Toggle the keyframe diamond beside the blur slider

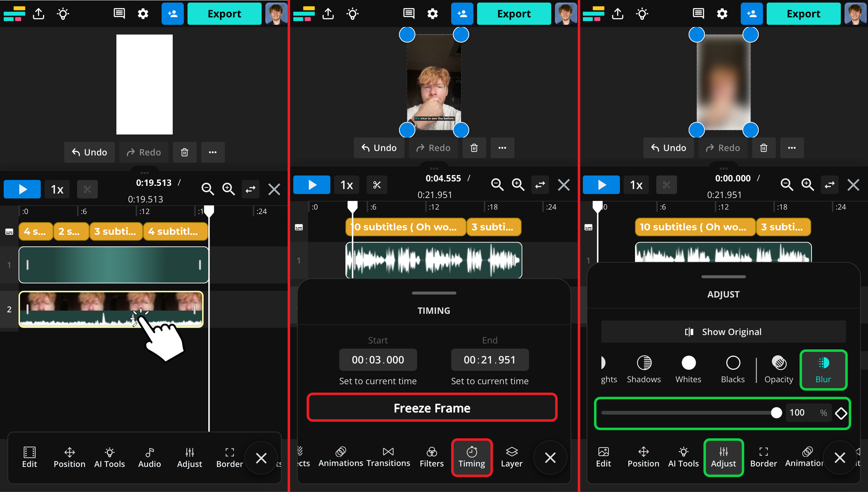tap(841, 413)
